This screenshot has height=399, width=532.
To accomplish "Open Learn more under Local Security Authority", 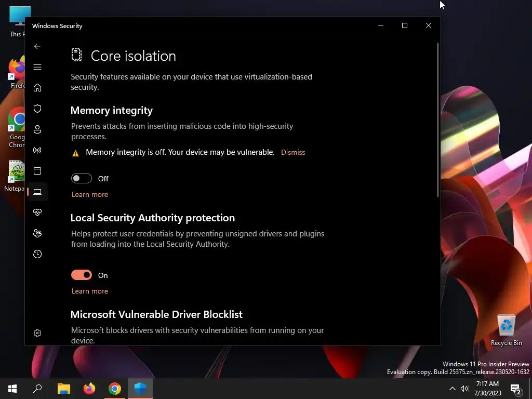I will coord(89,291).
